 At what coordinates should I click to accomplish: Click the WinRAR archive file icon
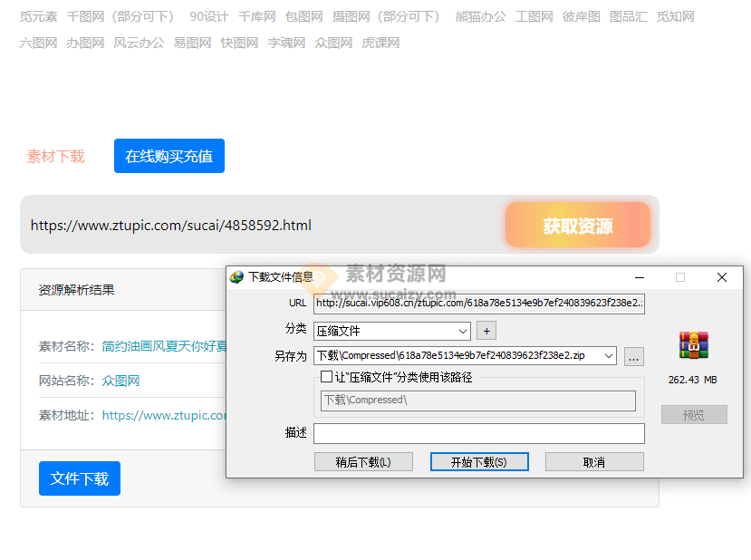coord(693,345)
